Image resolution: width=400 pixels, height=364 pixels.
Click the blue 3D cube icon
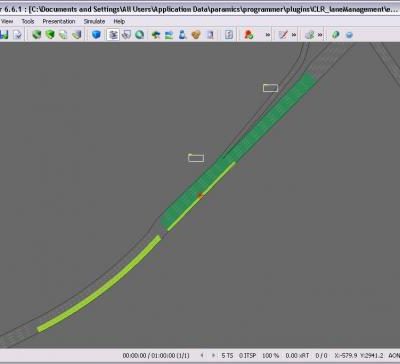96,34
